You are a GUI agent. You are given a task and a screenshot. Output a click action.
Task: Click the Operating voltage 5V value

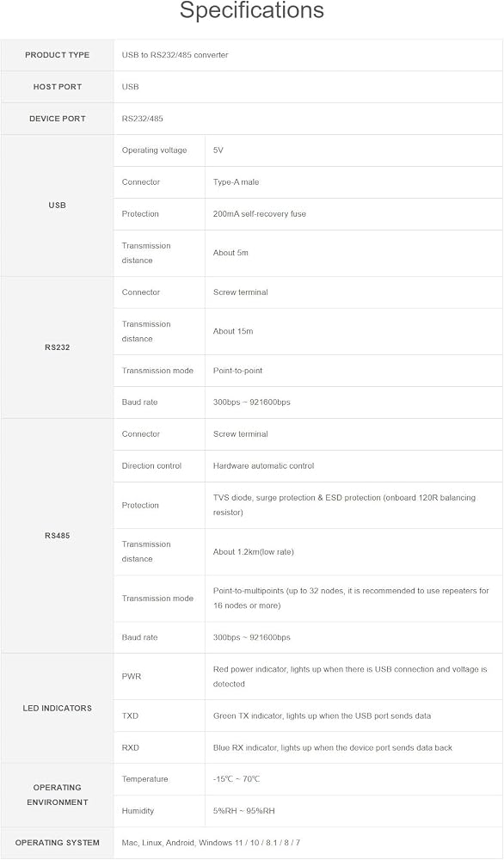point(218,150)
